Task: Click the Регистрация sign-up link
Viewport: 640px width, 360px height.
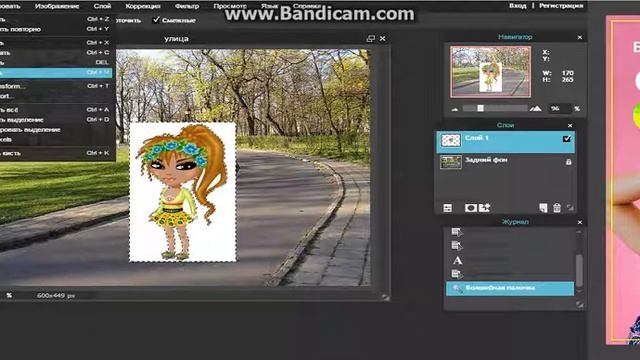Action: click(x=561, y=6)
